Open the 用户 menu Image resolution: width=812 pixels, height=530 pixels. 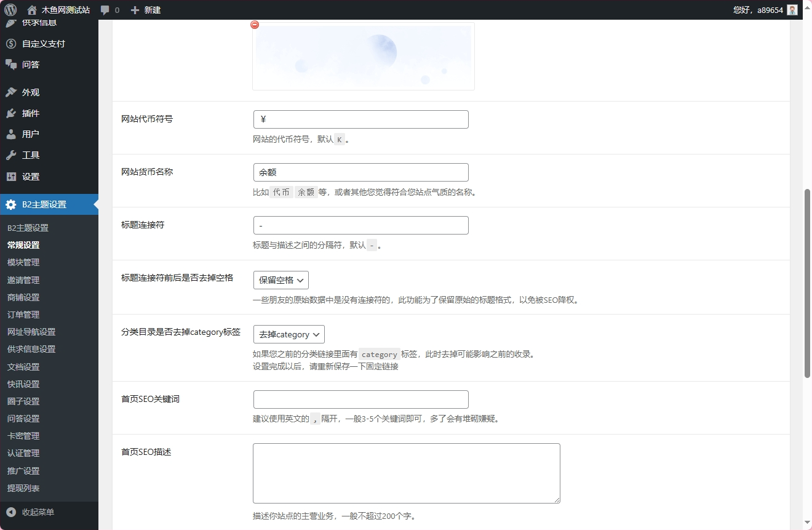(x=31, y=134)
